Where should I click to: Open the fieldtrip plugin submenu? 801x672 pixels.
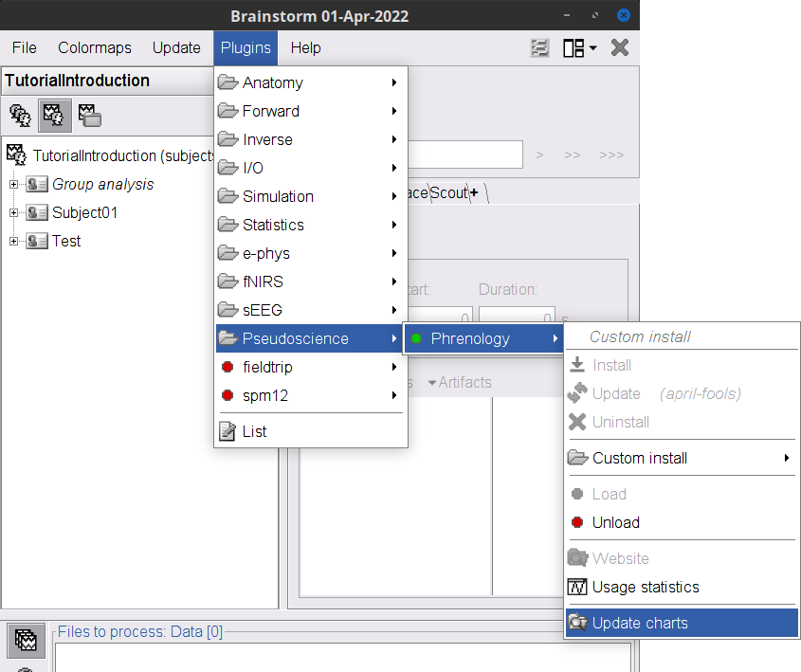(311, 367)
